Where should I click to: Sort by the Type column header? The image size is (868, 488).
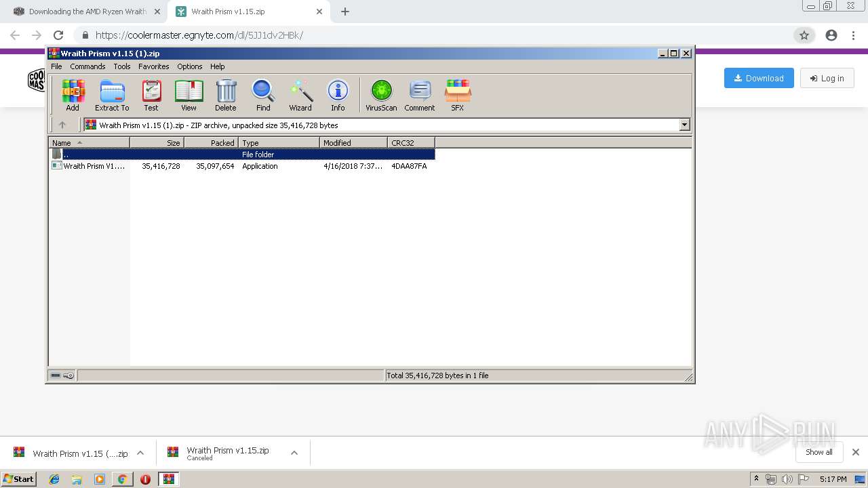click(279, 142)
